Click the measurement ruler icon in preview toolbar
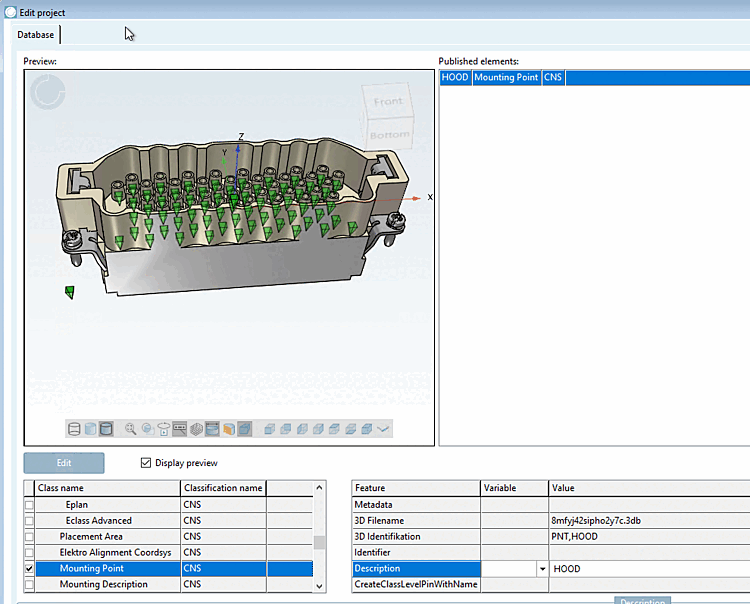This screenshot has width=750, height=604. click(x=179, y=429)
